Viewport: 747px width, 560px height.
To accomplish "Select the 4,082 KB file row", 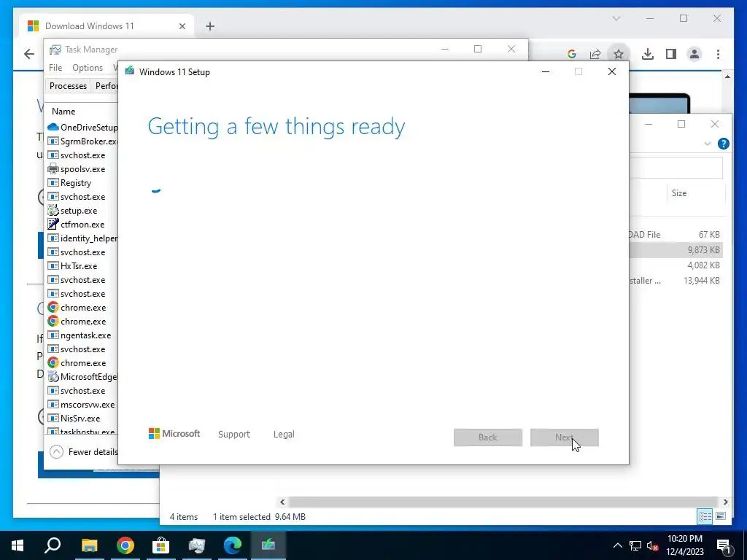I will pyautogui.click(x=676, y=265).
